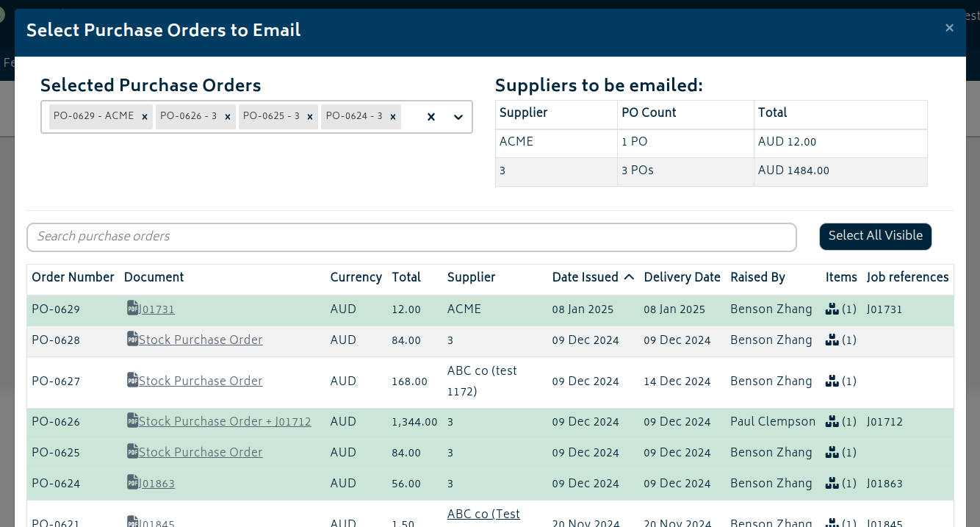This screenshot has width=980, height=527.
Task: Open the J01731 document link
Action: pyautogui.click(x=156, y=309)
